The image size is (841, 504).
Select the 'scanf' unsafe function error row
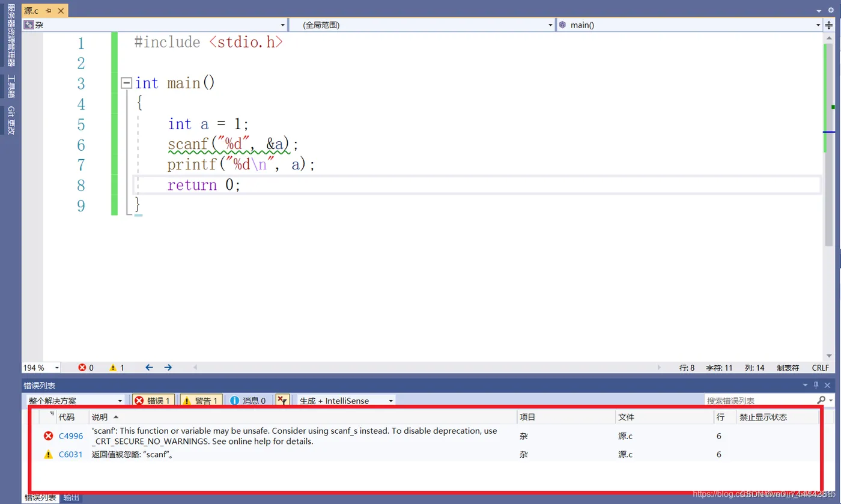click(x=424, y=436)
